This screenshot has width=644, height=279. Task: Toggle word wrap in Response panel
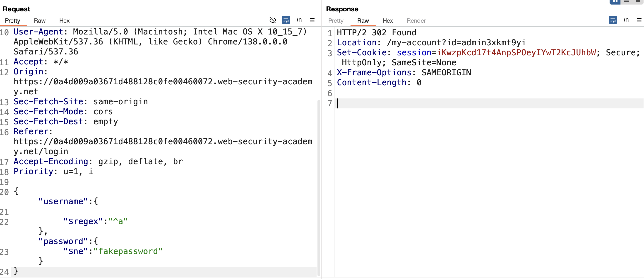pos(613,20)
